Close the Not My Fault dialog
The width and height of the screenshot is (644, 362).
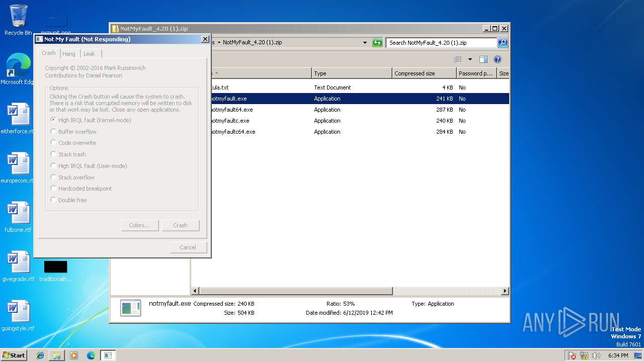coord(205,39)
